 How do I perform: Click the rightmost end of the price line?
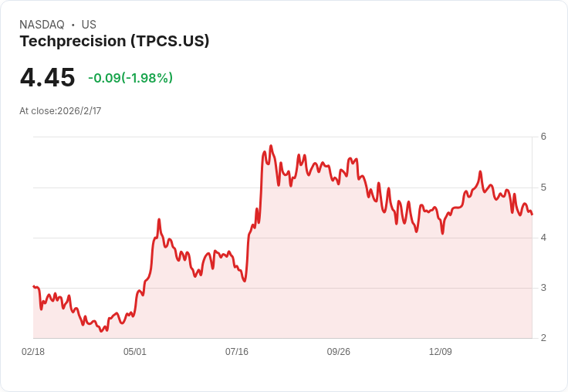(532, 215)
